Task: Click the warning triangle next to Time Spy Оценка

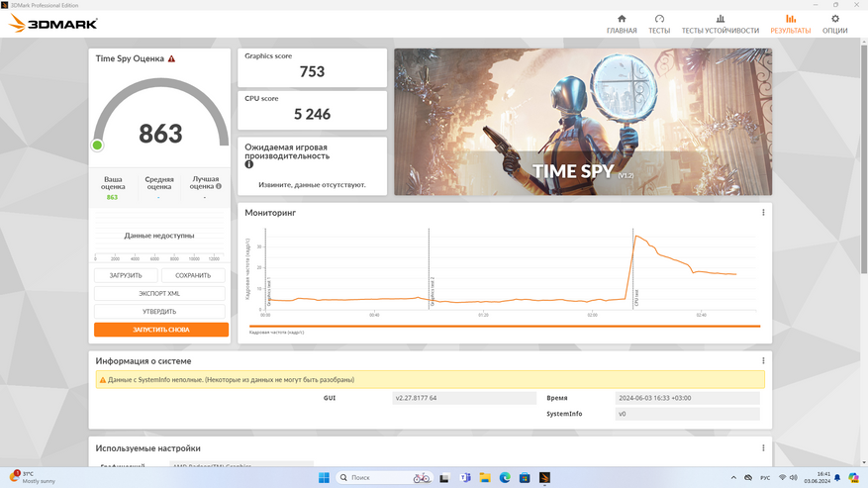Action: [x=171, y=58]
